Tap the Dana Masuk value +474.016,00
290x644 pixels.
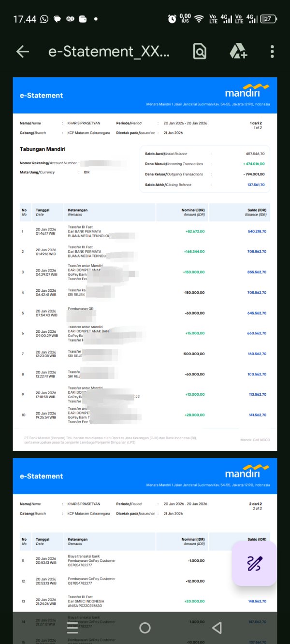point(254,164)
